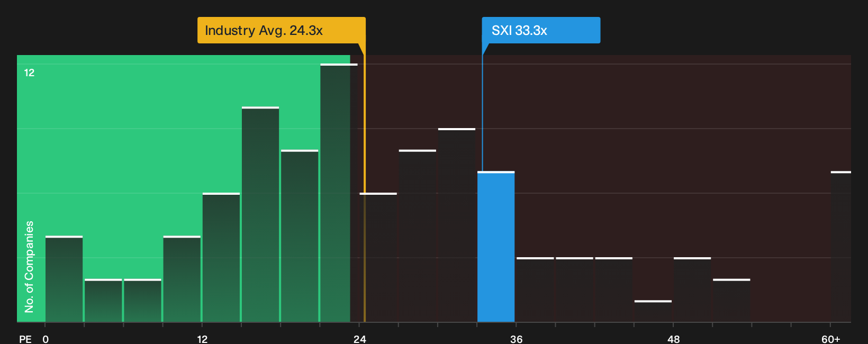Click the shortest bar ending at PE 48
This screenshot has height=344, width=868.
coord(653,311)
